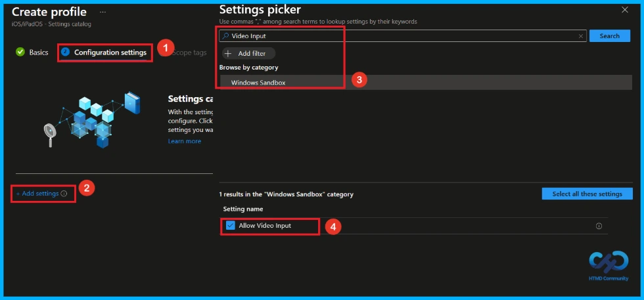Click the Search button
Image resolution: width=644 pixels, height=300 pixels.
pos(610,35)
